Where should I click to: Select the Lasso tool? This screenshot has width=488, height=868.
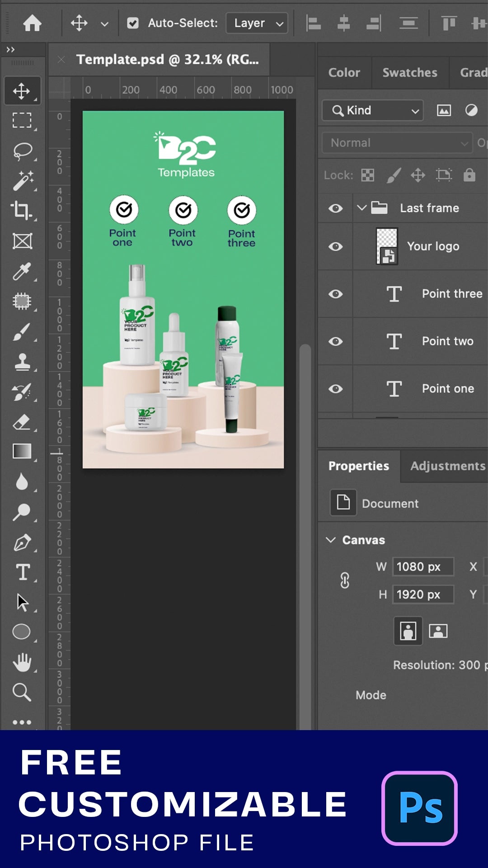22,151
